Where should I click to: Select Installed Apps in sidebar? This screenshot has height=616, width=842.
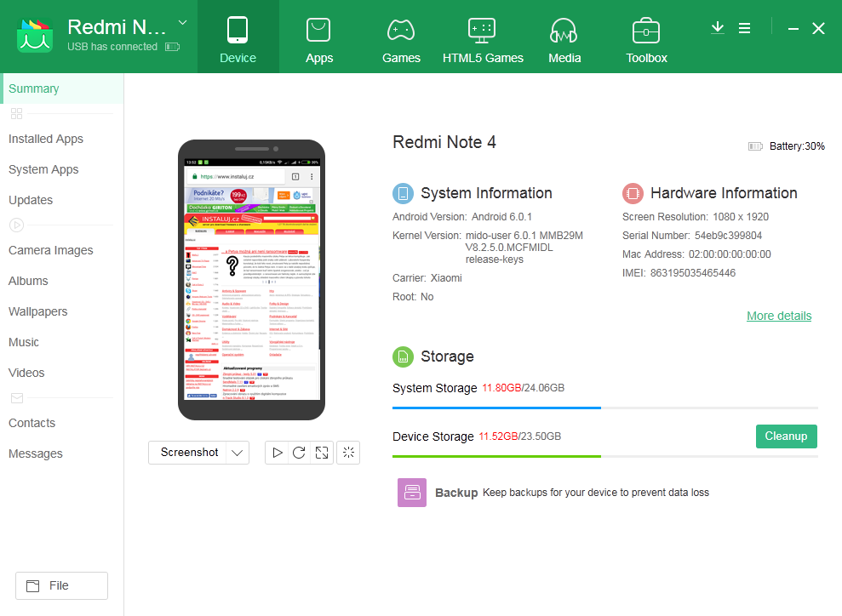[46, 139]
